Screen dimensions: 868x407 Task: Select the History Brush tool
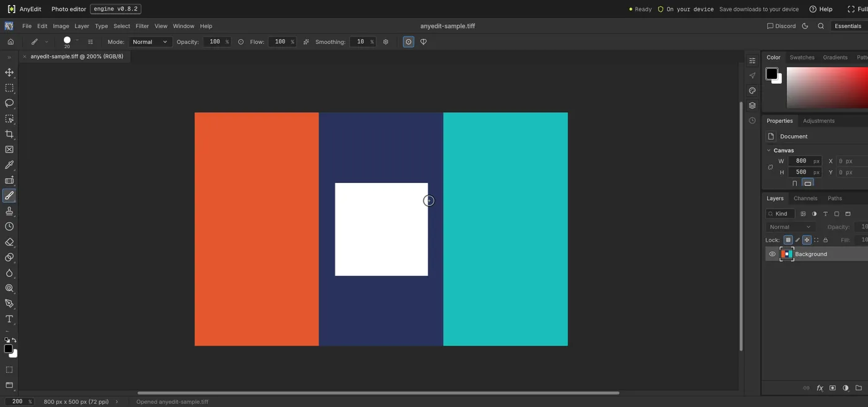[9, 226]
